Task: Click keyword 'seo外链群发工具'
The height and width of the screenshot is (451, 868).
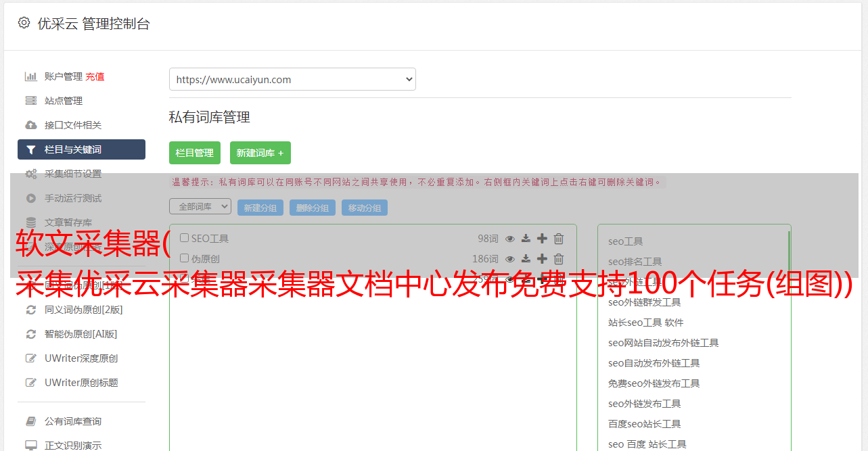Action: click(645, 302)
